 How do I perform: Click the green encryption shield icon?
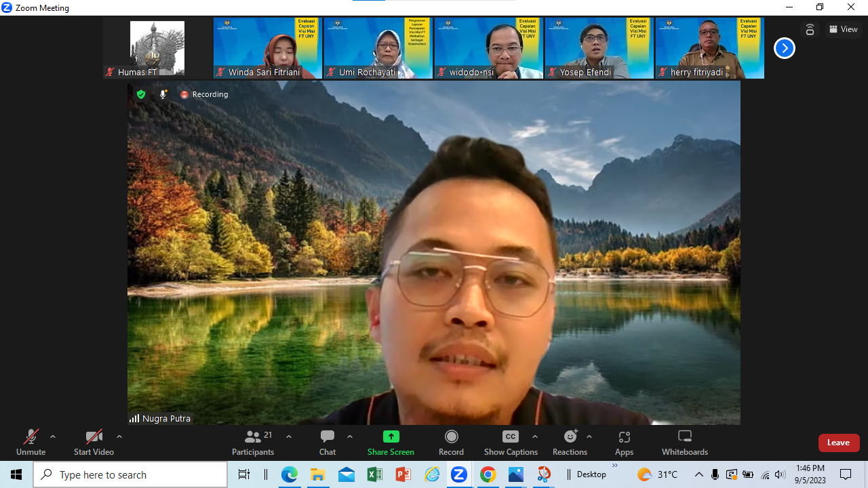pyautogui.click(x=141, y=94)
